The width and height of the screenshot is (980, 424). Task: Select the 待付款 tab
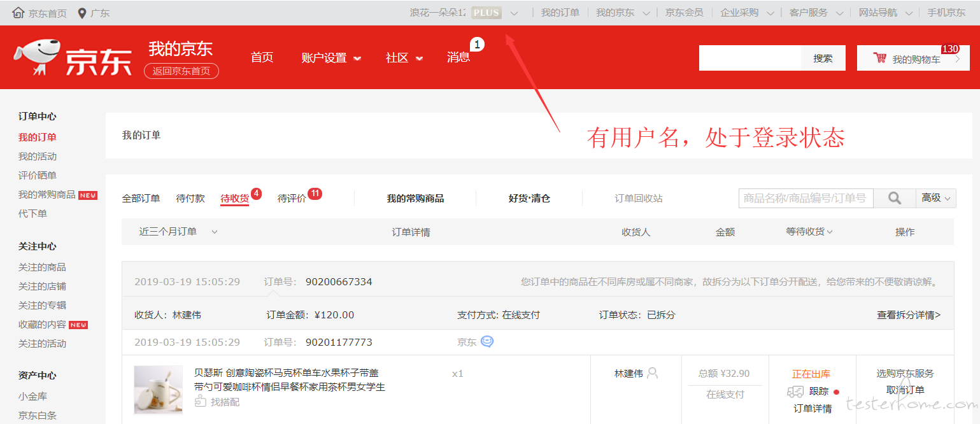190,199
